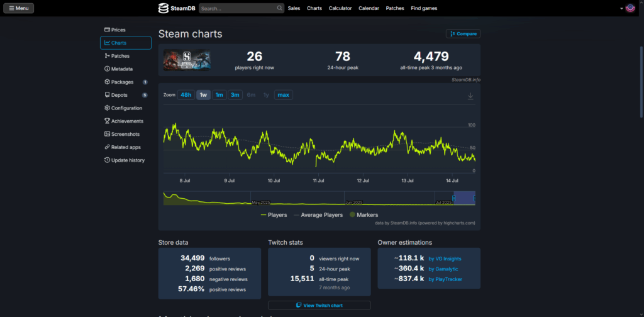The image size is (644, 317).
Task: Click the Compare button
Action: [x=463, y=34]
